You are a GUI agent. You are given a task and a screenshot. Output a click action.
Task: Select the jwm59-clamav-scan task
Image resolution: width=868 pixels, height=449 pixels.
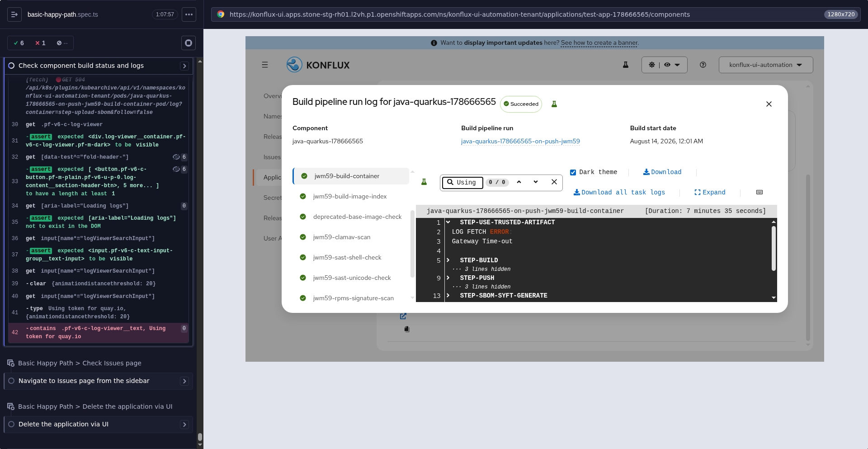click(x=341, y=237)
